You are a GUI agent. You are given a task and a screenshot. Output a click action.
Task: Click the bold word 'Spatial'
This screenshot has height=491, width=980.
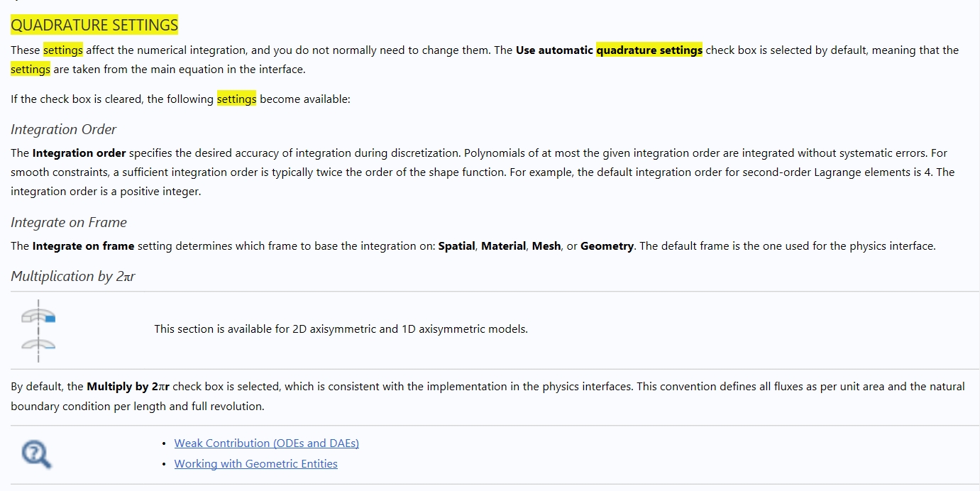click(x=456, y=246)
